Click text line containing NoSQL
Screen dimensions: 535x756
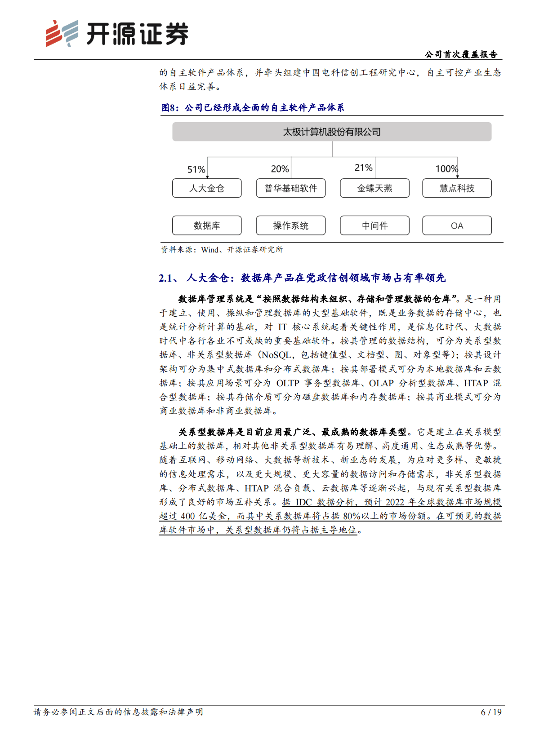pos(330,355)
